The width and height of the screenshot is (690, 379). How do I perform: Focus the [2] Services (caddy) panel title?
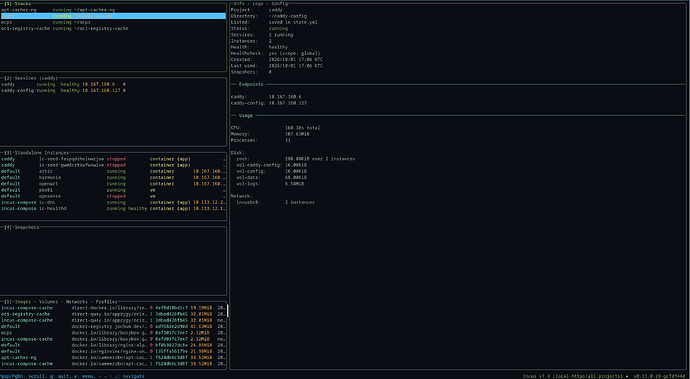(x=31, y=78)
